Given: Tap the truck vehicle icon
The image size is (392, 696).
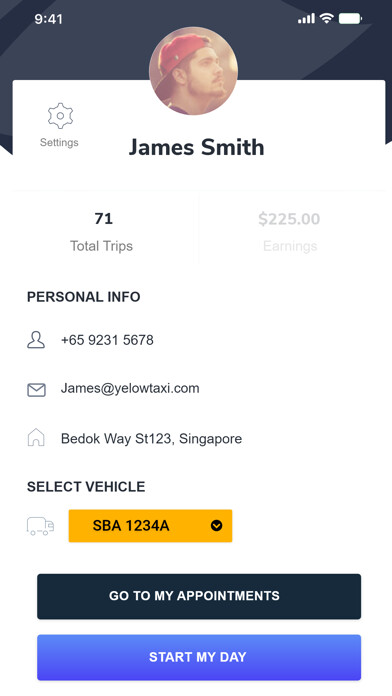Looking at the screenshot, I should [40, 526].
